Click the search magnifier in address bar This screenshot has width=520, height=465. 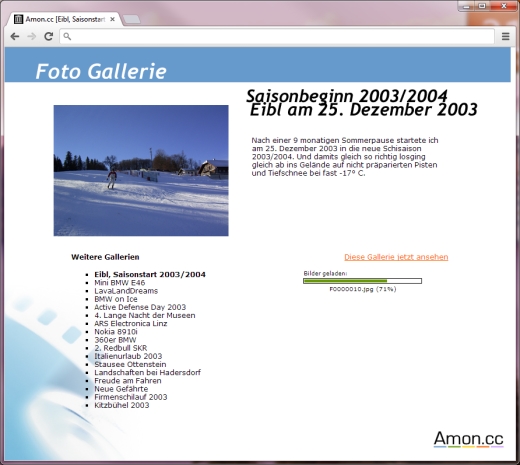point(67,36)
